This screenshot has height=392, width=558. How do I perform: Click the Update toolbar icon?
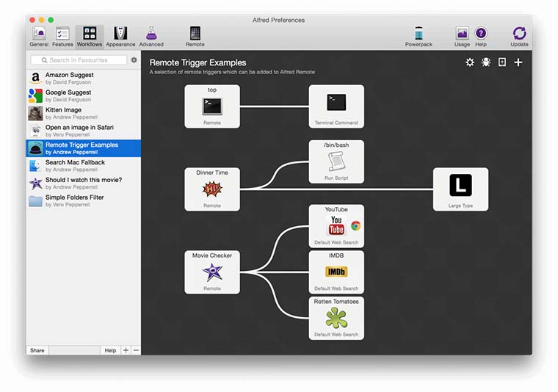pyautogui.click(x=519, y=35)
